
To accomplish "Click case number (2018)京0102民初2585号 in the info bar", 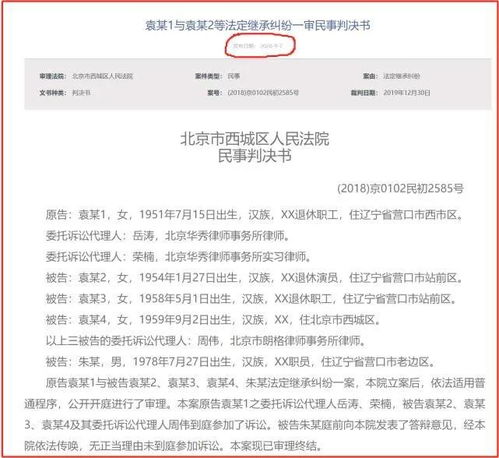I will point(263,92).
